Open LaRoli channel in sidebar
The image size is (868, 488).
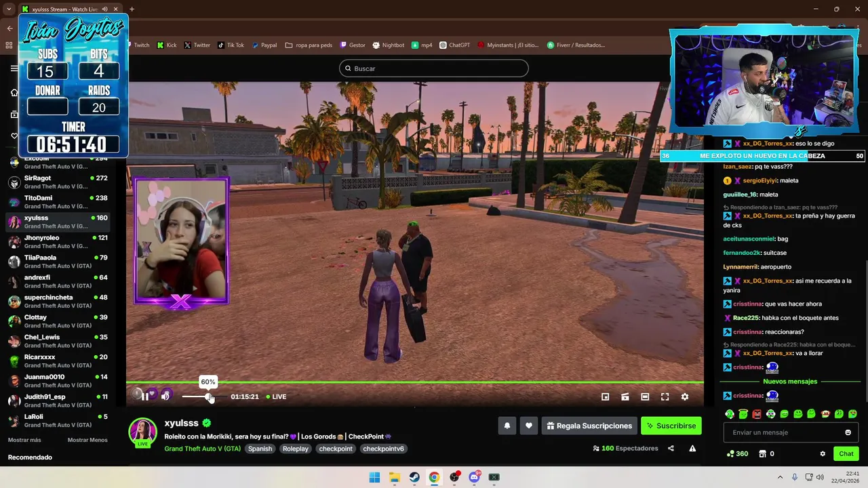[x=58, y=420]
